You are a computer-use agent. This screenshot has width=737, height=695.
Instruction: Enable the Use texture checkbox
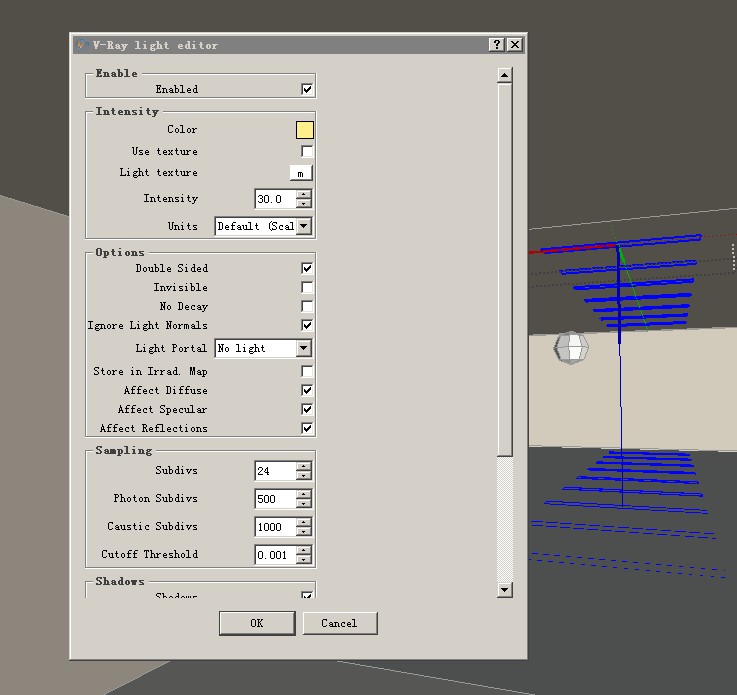[307, 151]
